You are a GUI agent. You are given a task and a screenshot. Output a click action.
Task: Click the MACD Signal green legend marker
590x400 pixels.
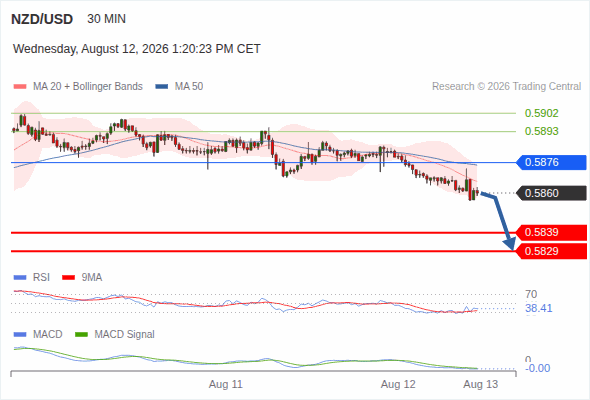pyautogui.click(x=81, y=335)
